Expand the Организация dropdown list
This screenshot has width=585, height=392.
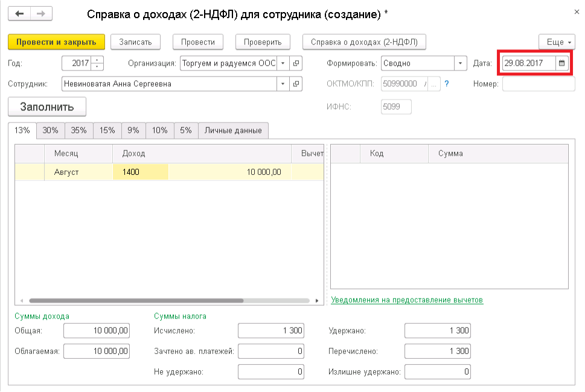pos(283,63)
